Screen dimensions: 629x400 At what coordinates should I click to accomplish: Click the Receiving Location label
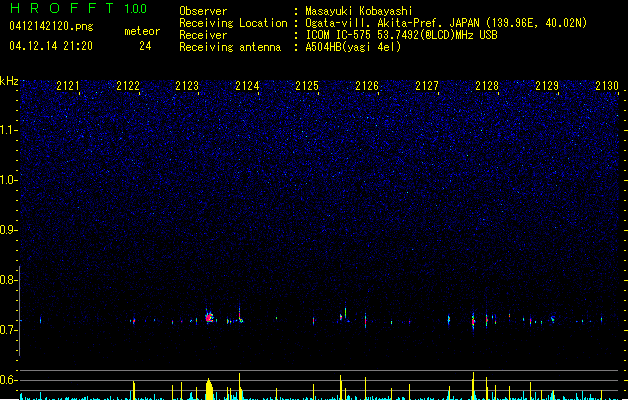pyautogui.click(x=233, y=23)
